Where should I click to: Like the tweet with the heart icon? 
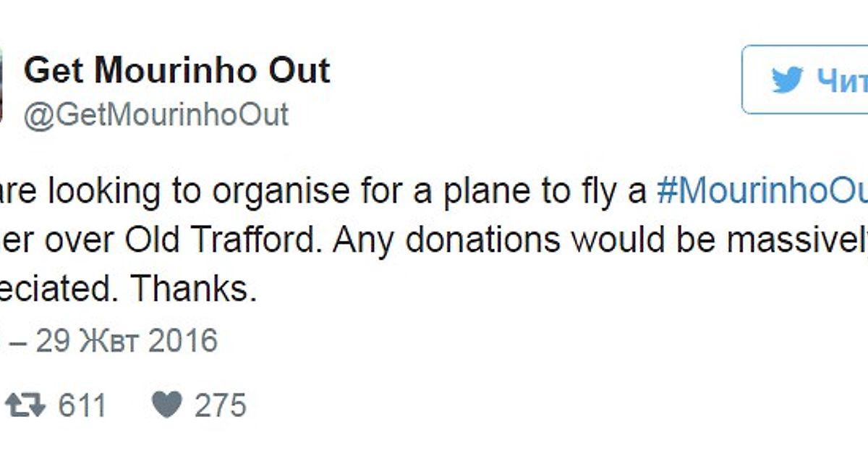166,405
